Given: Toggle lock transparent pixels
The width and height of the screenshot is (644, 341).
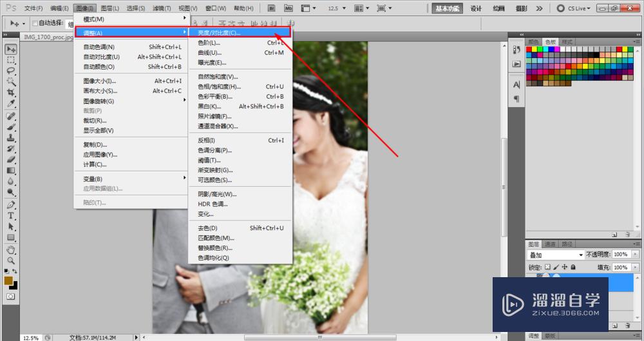Looking at the screenshot, I should 547,267.
